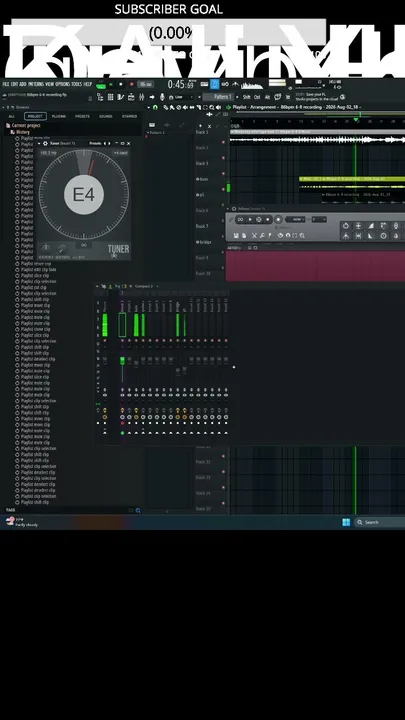Open the EDIT menu

(14, 84)
